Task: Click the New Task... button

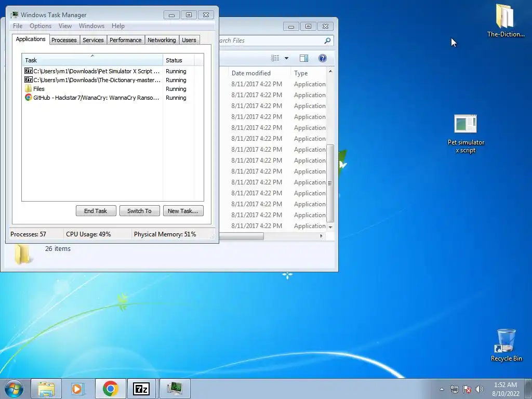Action: coord(183,211)
